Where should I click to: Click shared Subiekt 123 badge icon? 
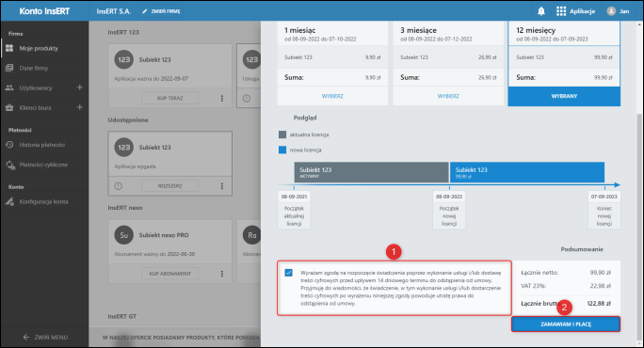click(124, 148)
